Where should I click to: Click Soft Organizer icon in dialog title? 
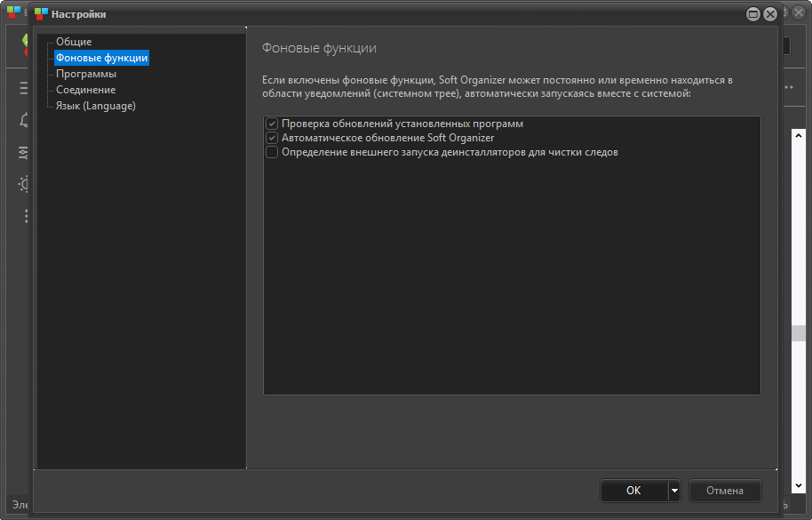click(x=41, y=14)
